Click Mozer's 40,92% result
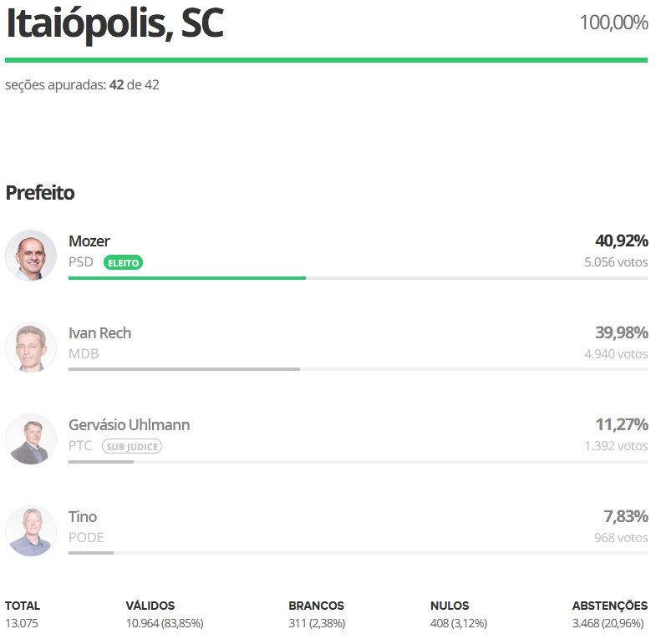Screen dimensions: 656x644 pyautogui.click(x=621, y=241)
